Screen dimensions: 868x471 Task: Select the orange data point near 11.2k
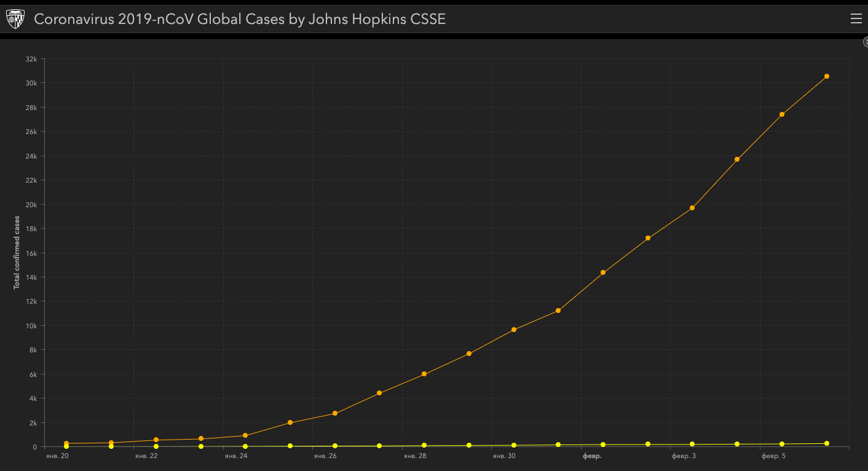click(558, 311)
